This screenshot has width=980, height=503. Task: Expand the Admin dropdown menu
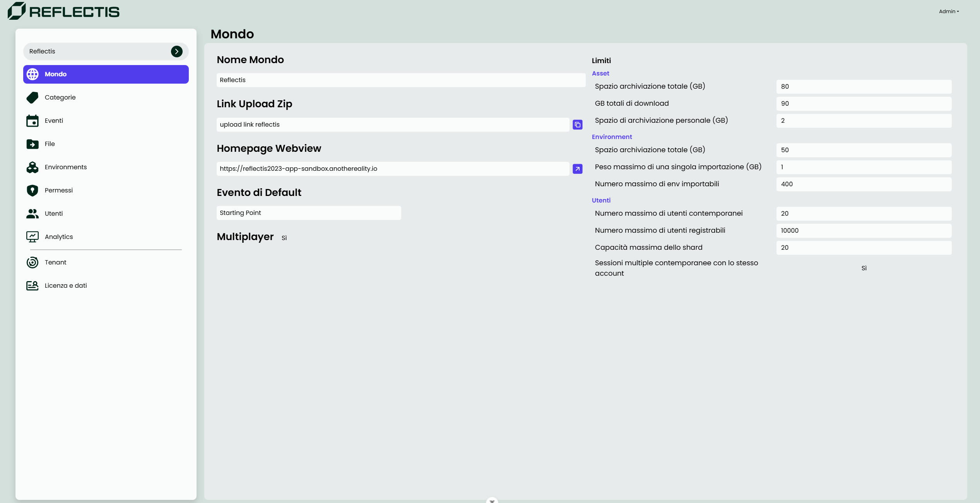[x=949, y=12]
